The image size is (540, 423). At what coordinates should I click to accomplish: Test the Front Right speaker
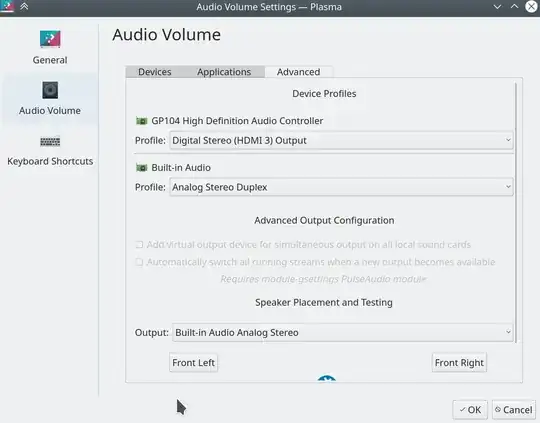click(459, 363)
